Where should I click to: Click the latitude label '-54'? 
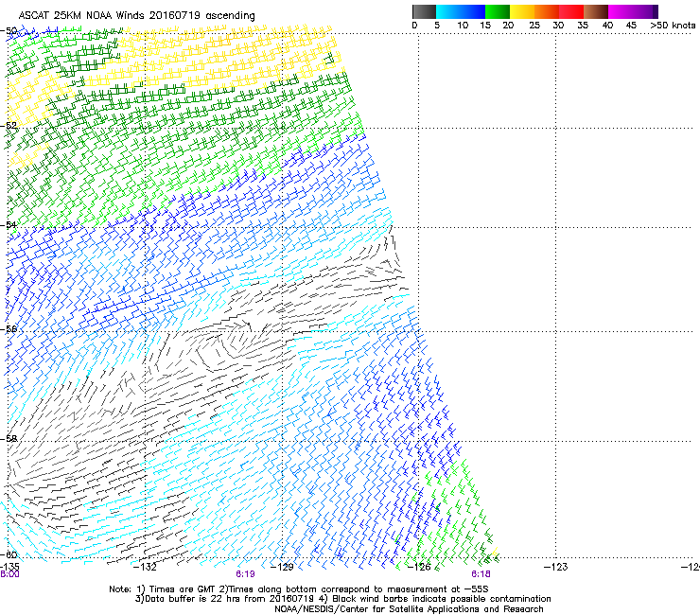9,224
